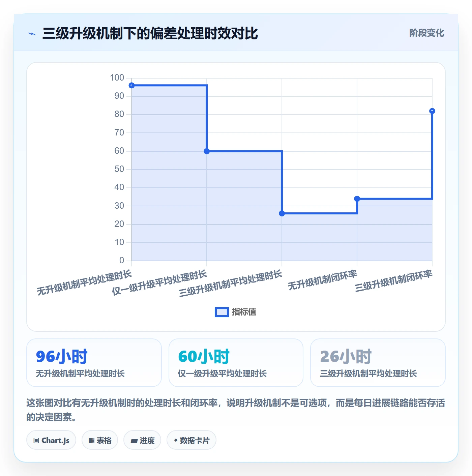Click the 26小时 card value

click(x=346, y=357)
